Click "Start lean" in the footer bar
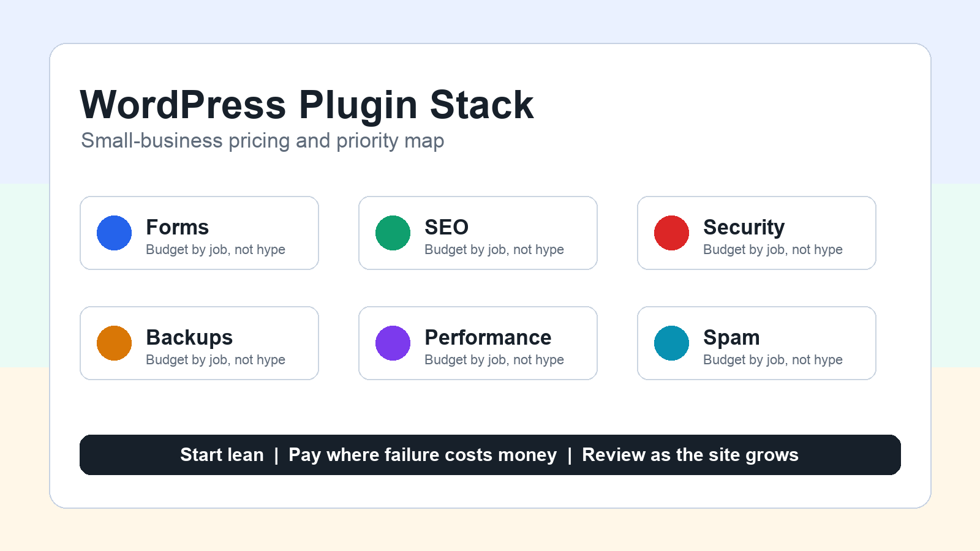The height and width of the screenshot is (551, 980). pyautogui.click(x=222, y=455)
